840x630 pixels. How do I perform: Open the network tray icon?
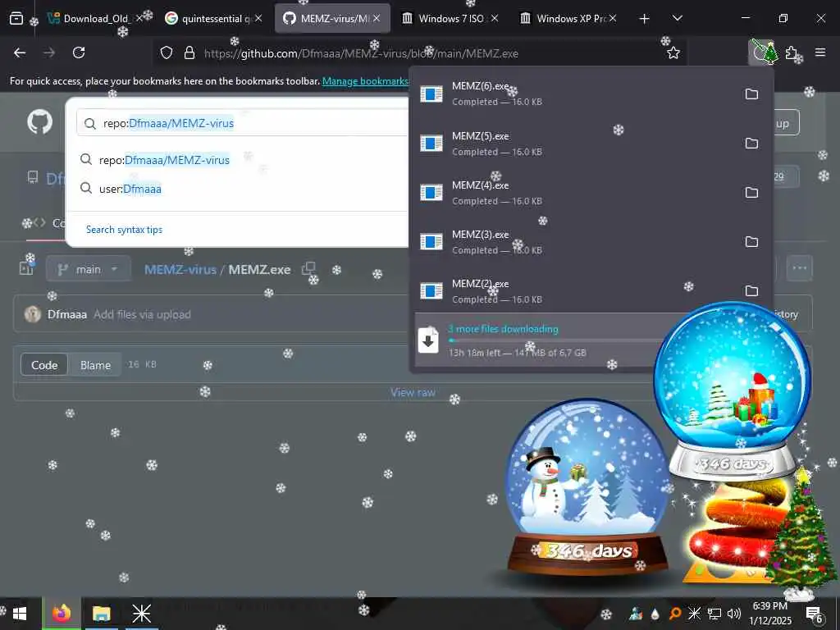tap(714, 614)
